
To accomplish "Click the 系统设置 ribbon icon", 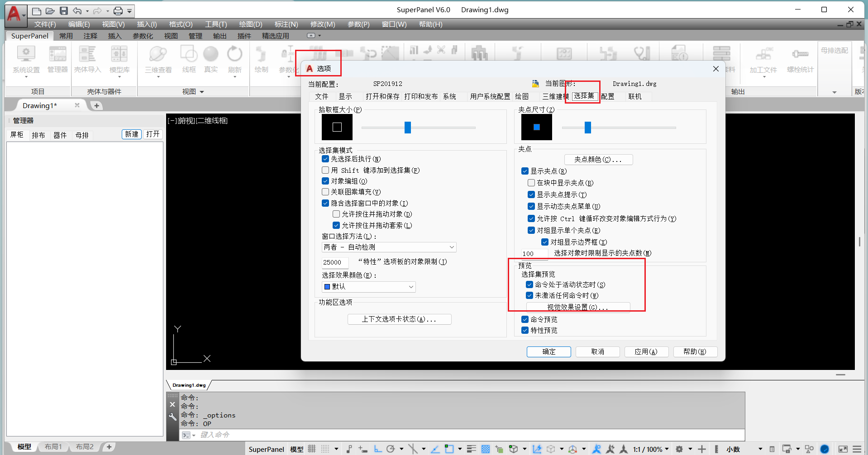I will (x=26, y=59).
